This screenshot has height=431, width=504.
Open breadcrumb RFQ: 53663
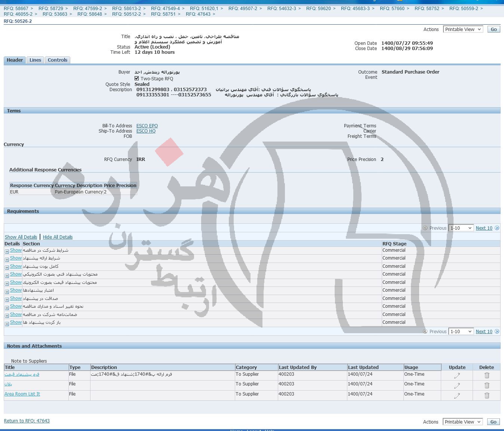point(55,14)
